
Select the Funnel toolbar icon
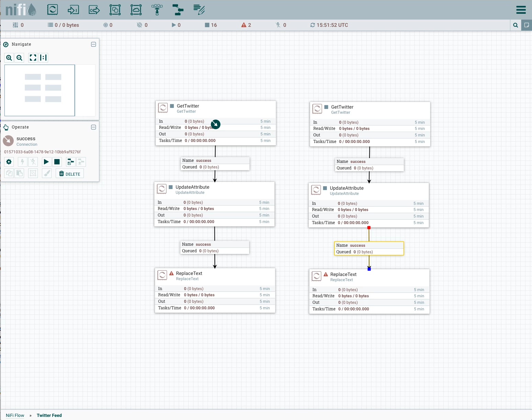157,10
